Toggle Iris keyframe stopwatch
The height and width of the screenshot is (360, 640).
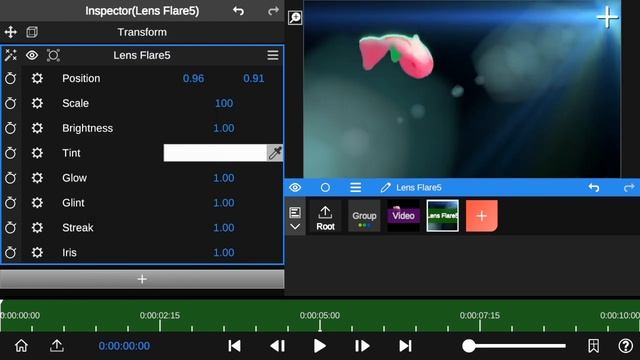click(x=11, y=253)
